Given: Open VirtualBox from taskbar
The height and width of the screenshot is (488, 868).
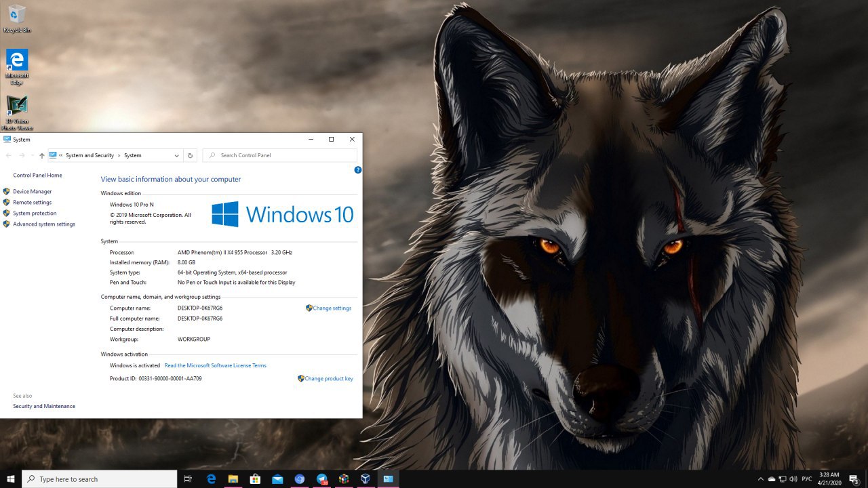Looking at the screenshot, I should 366,479.
